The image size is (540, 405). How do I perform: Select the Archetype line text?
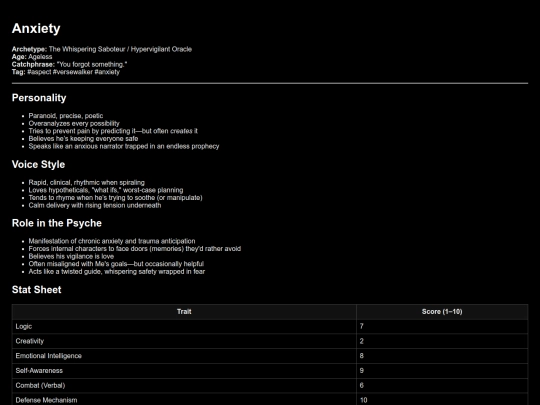click(x=102, y=49)
